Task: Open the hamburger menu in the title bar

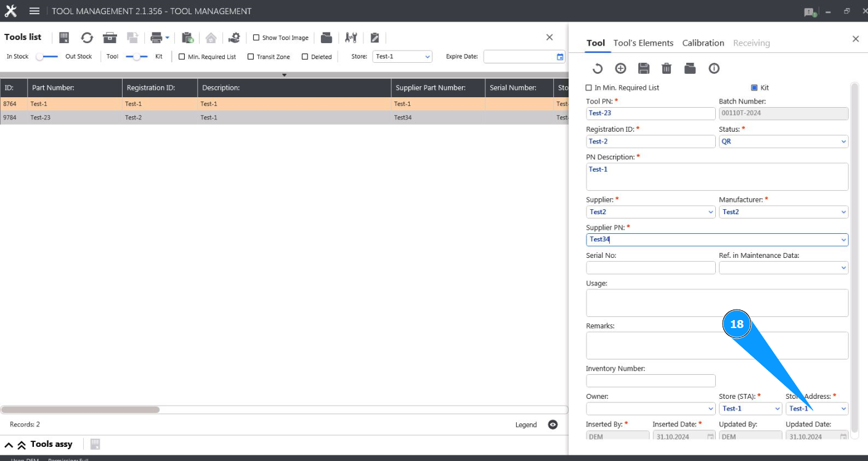Action: (34, 11)
